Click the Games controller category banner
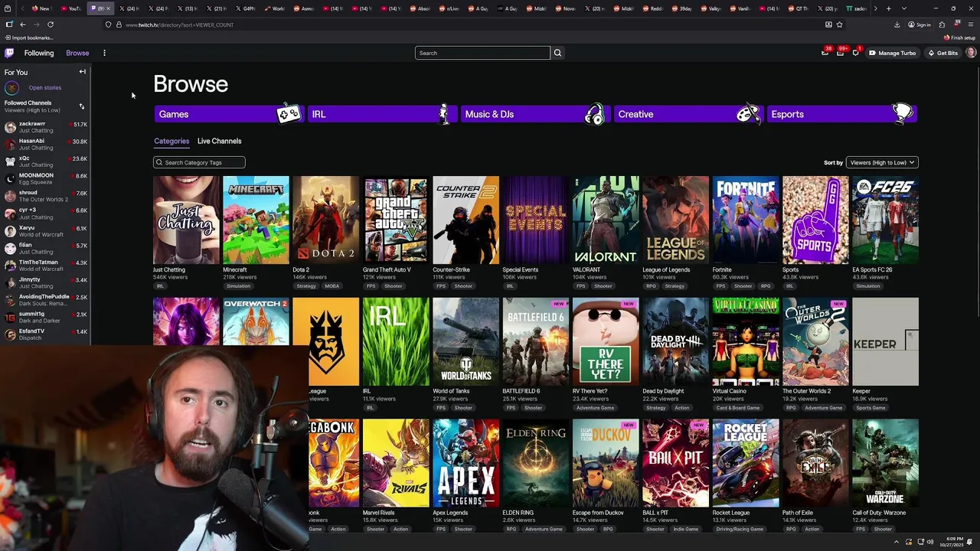Screen dimensions: 980x551 [x=229, y=114]
